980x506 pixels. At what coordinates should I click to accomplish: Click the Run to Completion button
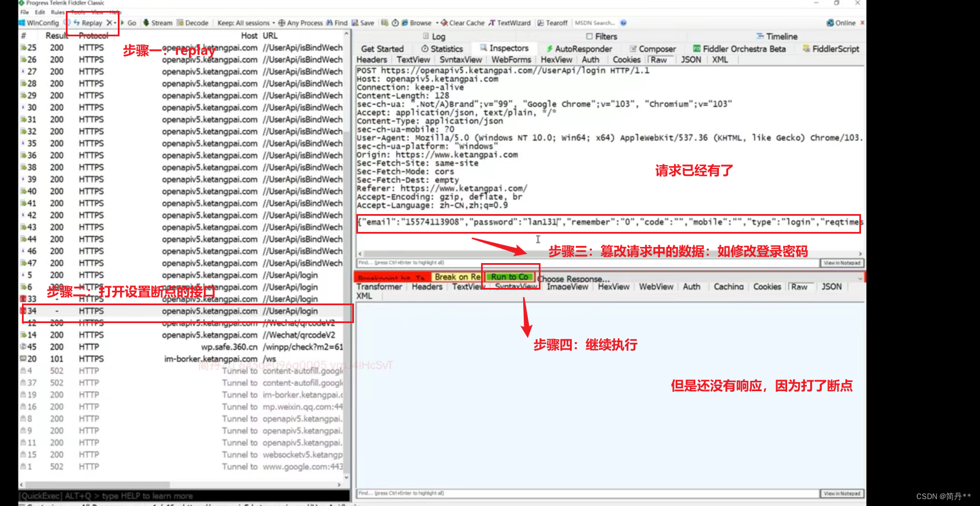point(509,277)
